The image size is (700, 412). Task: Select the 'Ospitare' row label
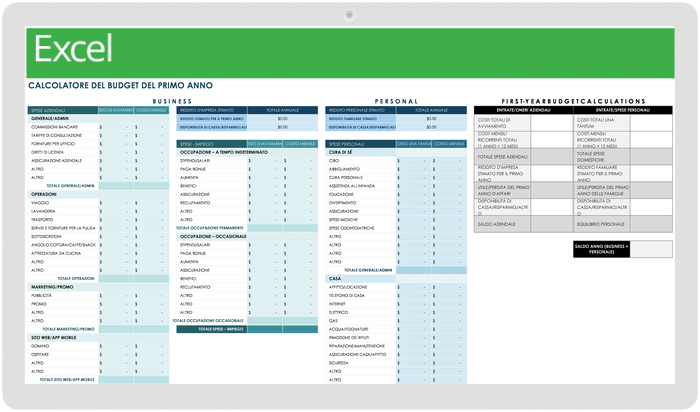40,355
